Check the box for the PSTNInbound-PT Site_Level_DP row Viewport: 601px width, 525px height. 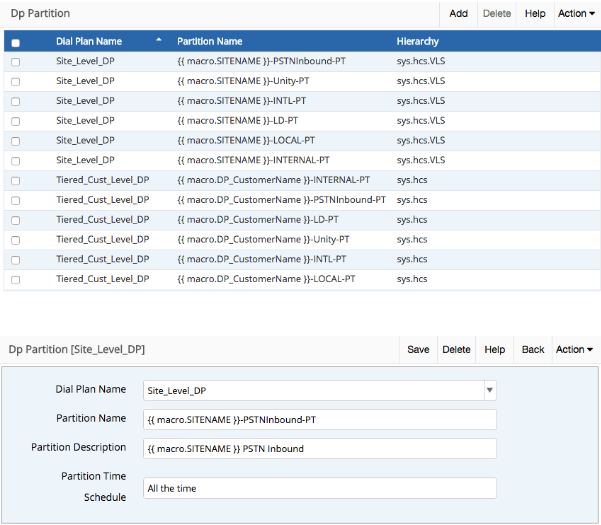tap(15, 62)
